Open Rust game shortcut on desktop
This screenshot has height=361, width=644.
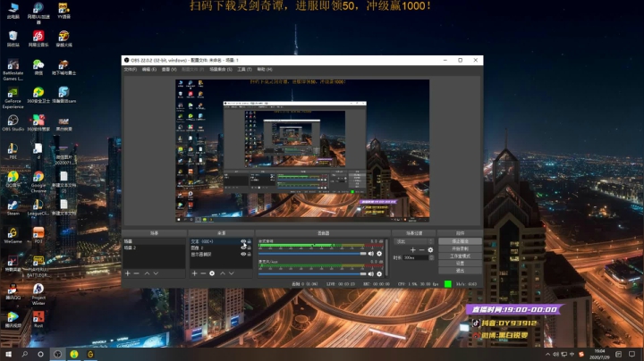[38, 320]
